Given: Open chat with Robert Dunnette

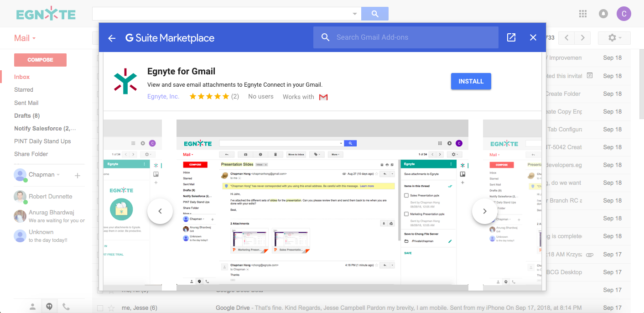Looking at the screenshot, I should (x=50, y=196).
